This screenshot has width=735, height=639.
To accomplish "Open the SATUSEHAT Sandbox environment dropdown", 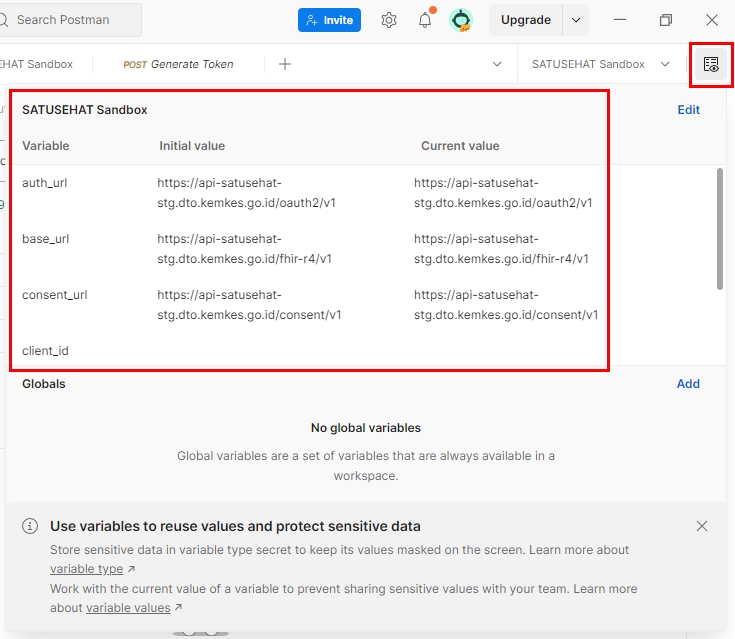I will pyautogui.click(x=600, y=64).
